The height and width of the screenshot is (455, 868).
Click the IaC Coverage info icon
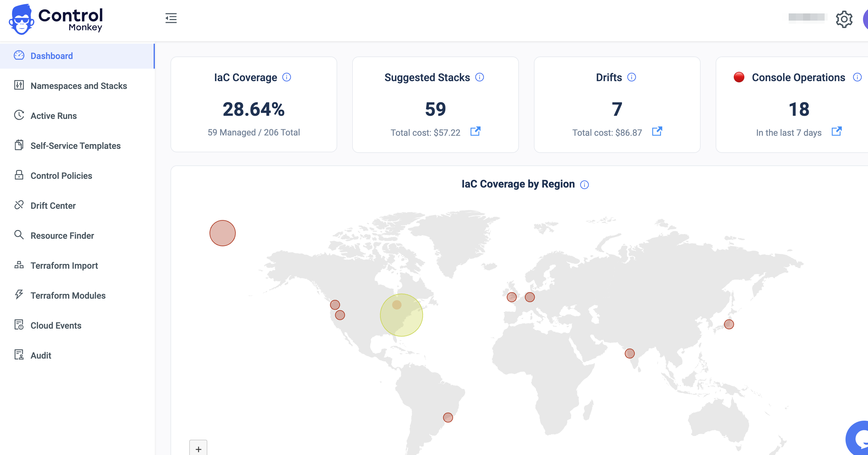(x=286, y=77)
